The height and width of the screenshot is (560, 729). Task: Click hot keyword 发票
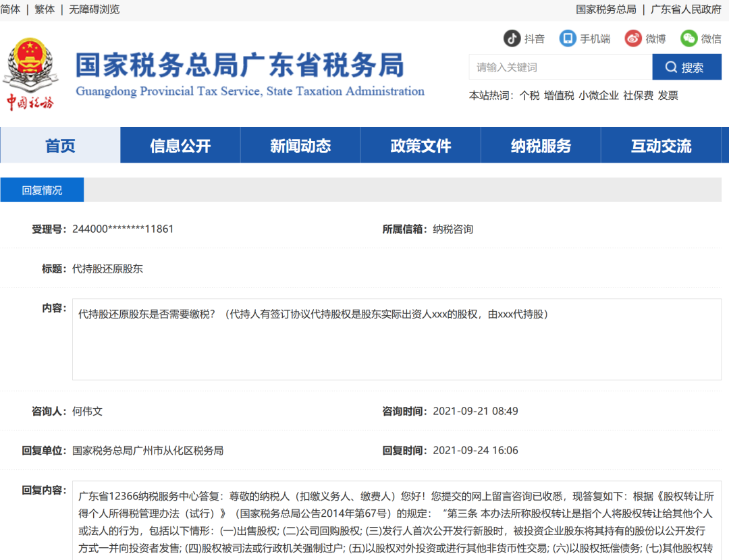[x=668, y=95]
